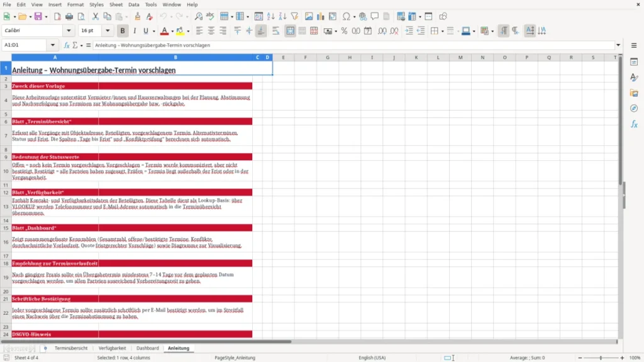Expand the Name Box dropdown arrow
644x362 pixels.
[53, 45]
